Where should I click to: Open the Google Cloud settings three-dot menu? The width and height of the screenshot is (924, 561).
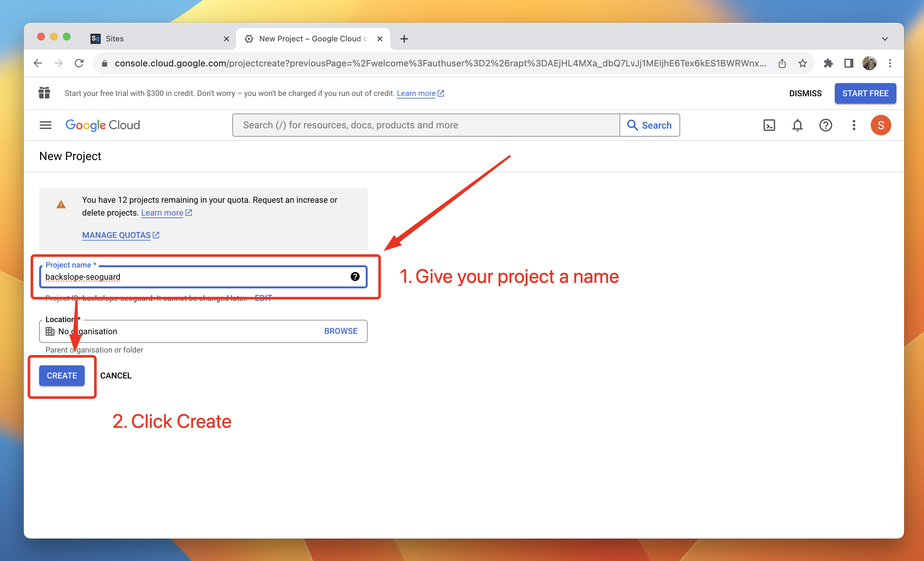click(854, 125)
